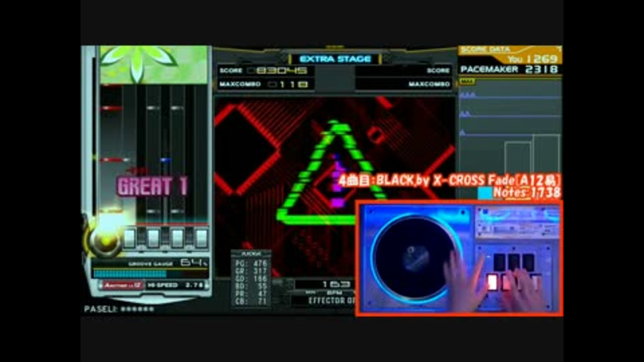Click the BD: 55 judge row

click(251, 286)
